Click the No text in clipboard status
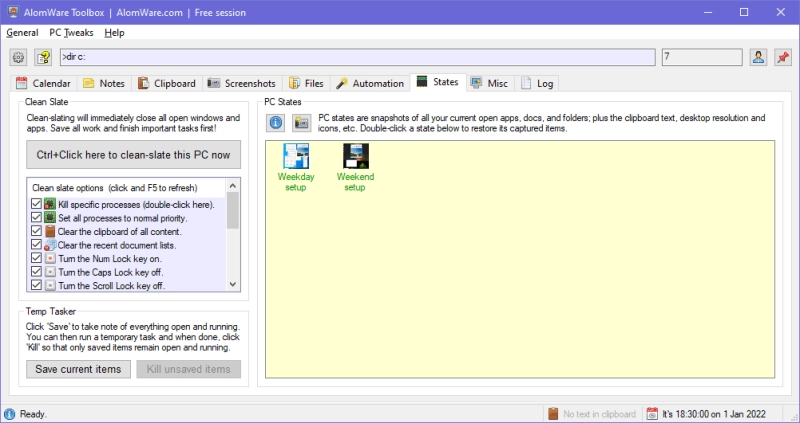Screen dimensions: 800x423 (x=599, y=414)
